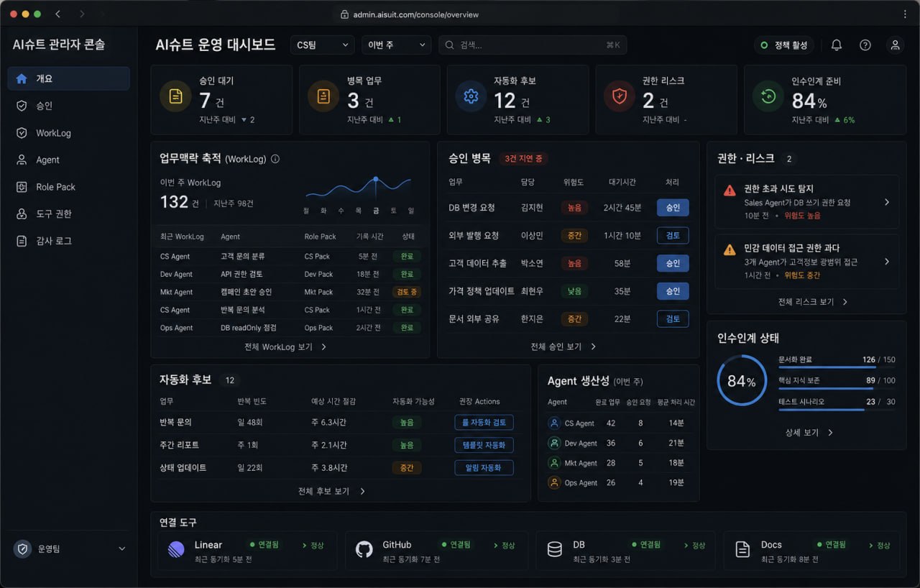Screen dimensions: 920x588
Task: Open the user profile icon
Action: pos(895,45)
